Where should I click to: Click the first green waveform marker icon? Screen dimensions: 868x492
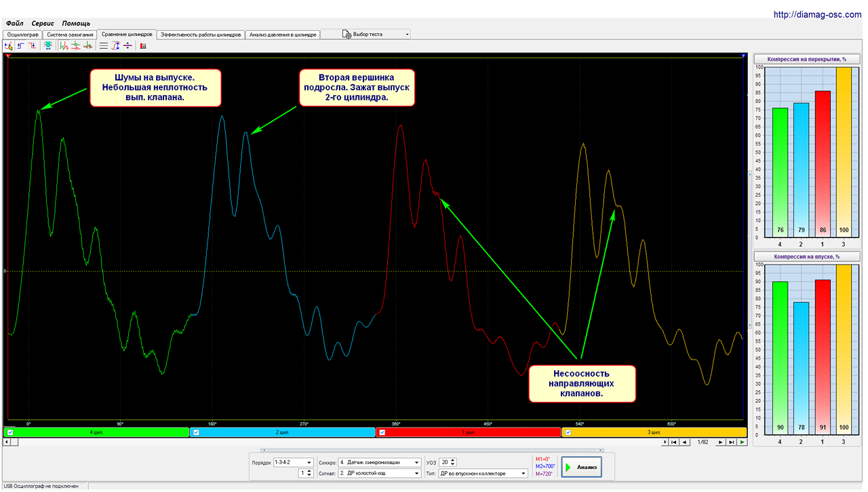(64, 45)
